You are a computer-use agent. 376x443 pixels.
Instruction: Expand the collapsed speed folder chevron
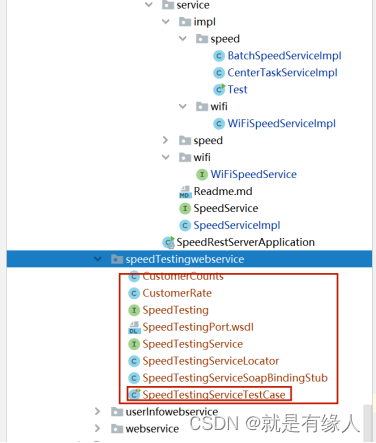click(165, 140)
